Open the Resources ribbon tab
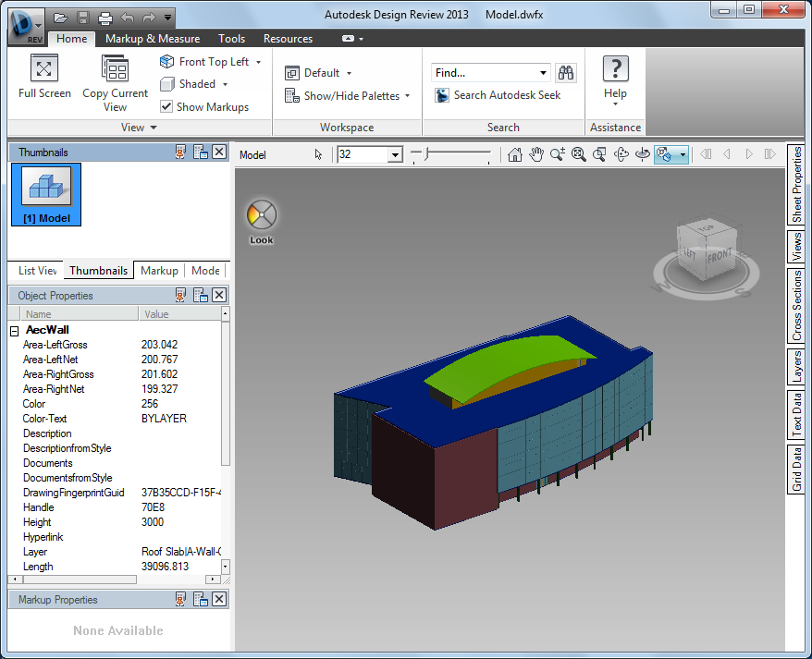The image size is (812, 659). click(x=288, y=39)
